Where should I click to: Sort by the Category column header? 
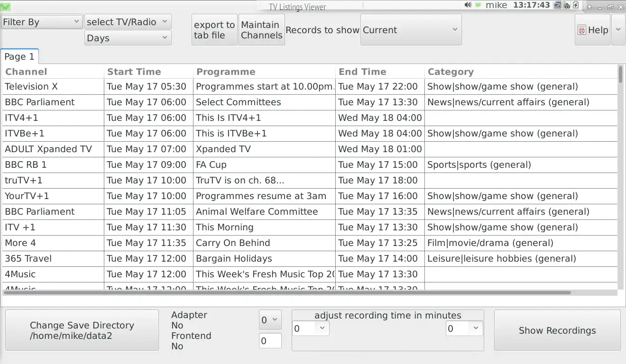pos(521,72)
